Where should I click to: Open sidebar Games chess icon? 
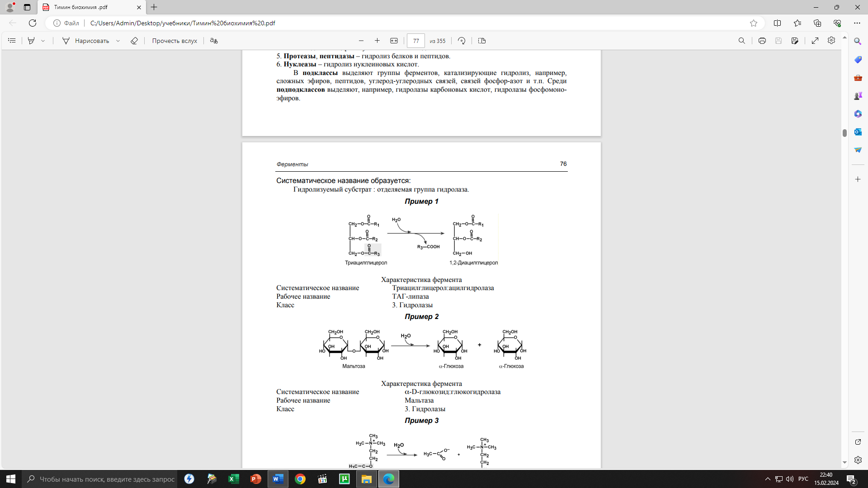point(858,96)
